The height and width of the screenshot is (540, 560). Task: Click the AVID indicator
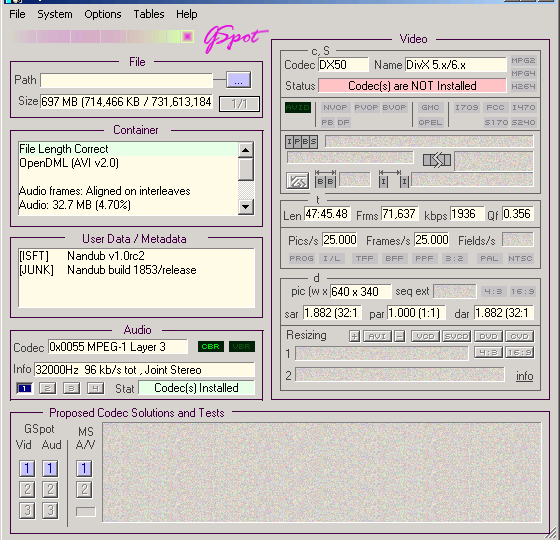298,108
